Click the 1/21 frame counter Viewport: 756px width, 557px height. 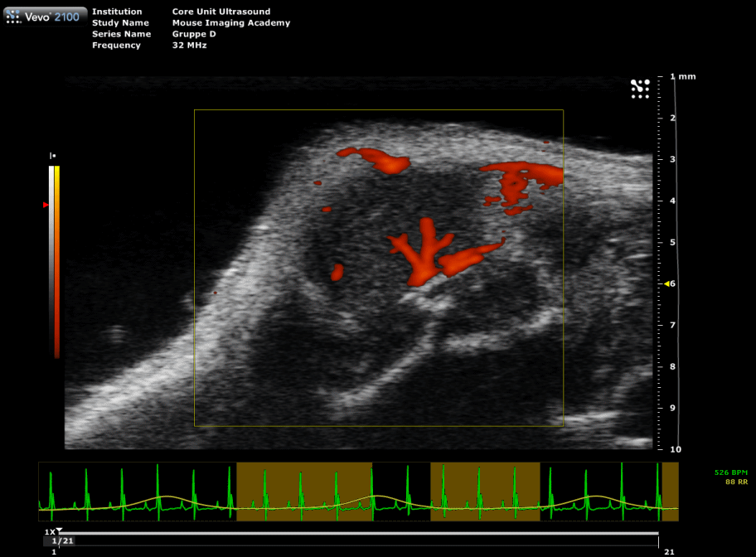coord(62,541)
